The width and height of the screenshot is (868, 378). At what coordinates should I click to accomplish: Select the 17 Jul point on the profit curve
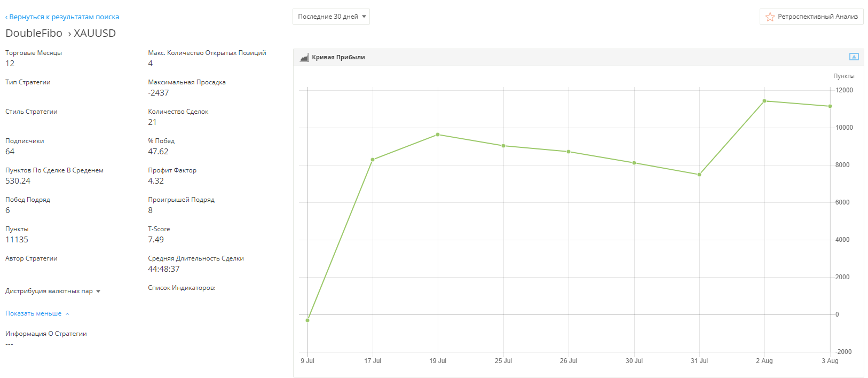click(373, 160)
